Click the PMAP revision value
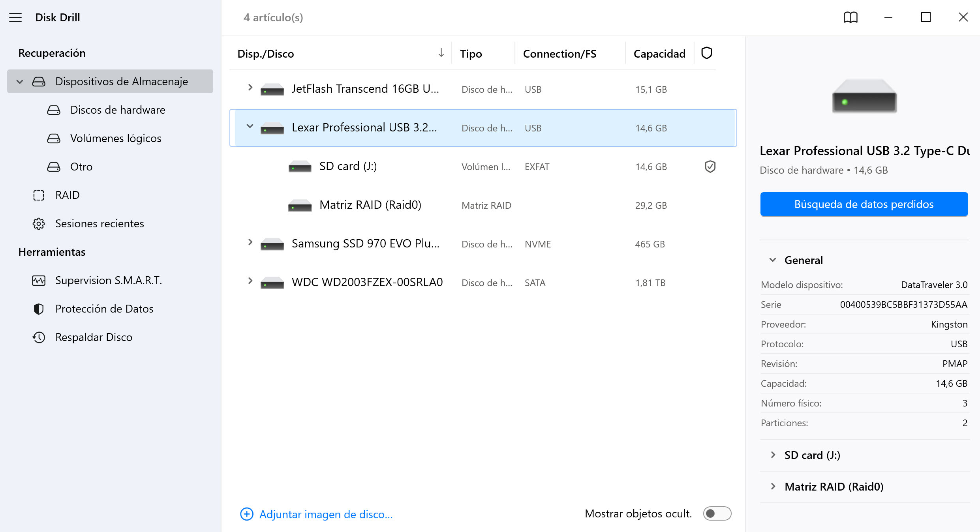 pos(955,363)
